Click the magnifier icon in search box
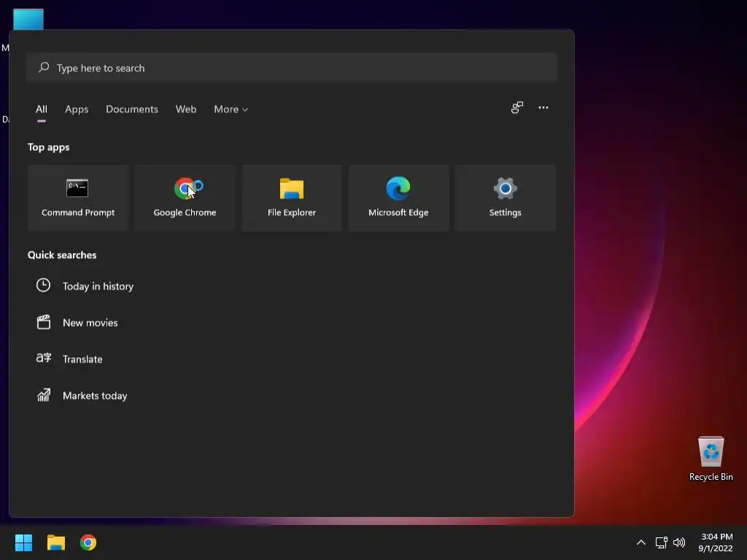This screenshot has height=560, width=747. tap(44, 68)
